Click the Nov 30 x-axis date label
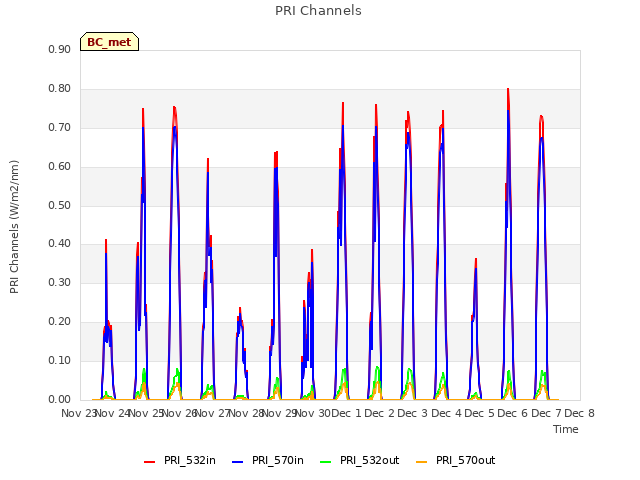640x480 pixels. click(x=312, y=413)
